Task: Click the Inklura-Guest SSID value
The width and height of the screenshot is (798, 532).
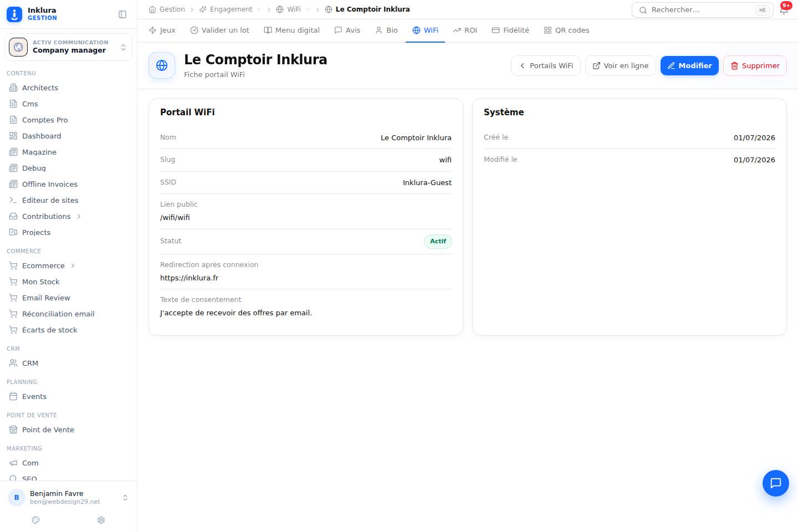Action: [x=427, y=182]
